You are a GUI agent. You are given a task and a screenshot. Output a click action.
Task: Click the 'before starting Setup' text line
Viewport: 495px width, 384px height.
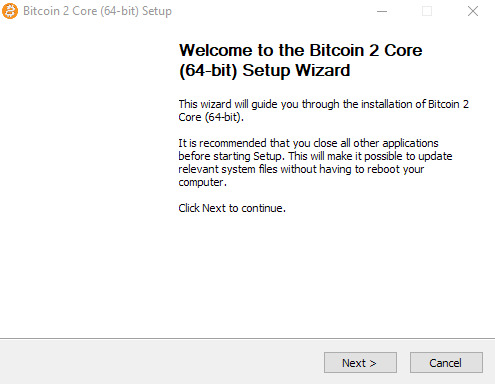tap(315, 156)
